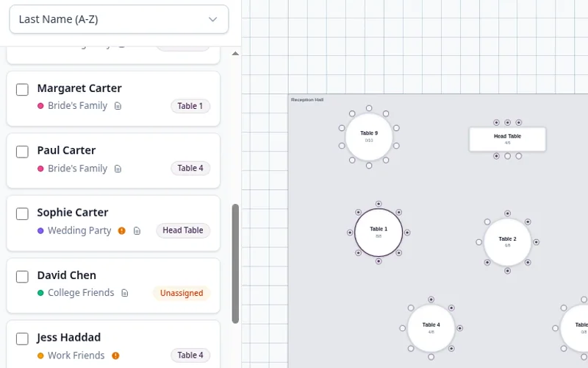Click the topmost occupied seat of Table 1

(x=379, y=204)
